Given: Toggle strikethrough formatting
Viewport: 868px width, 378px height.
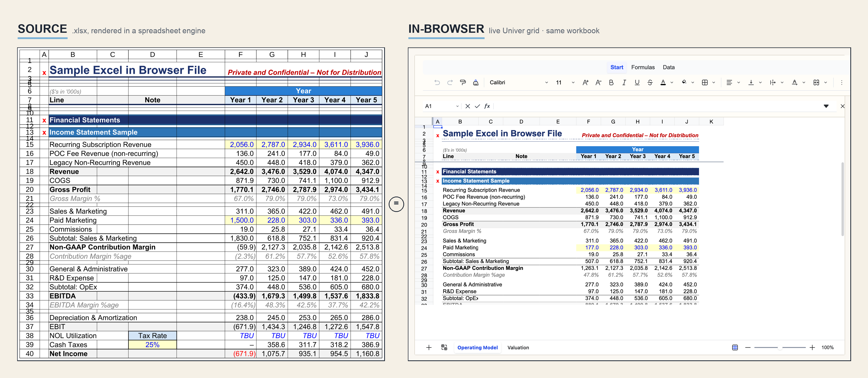Looking at the screenshot, I should (650, 82).
